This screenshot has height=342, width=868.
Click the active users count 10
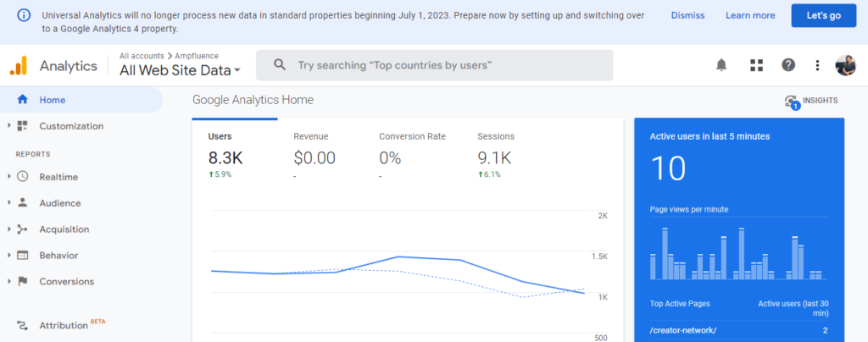pyautogui.click(x=668, y=168)
